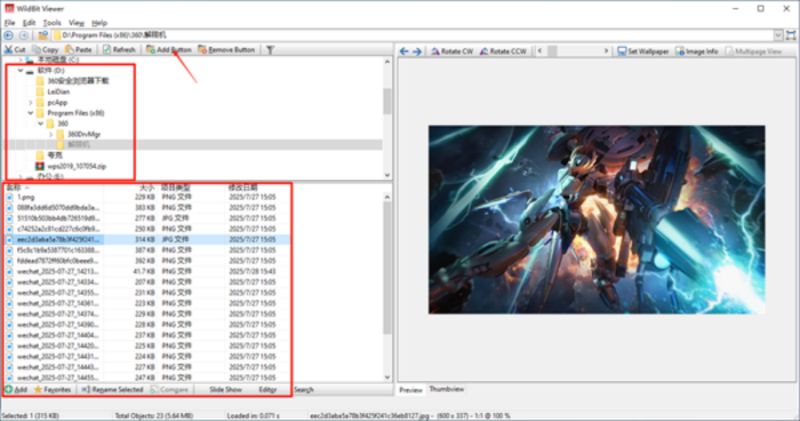Collapse the 360 folder node
Image resolution: width=800 pixels, height=421 pixels.
41,123
